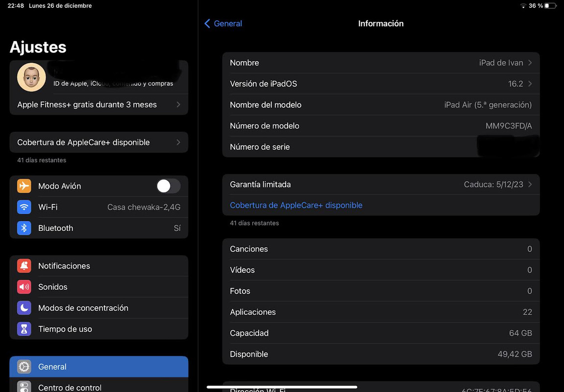Tap the iPad Air (5.ª generación) value

pos(488,105)
